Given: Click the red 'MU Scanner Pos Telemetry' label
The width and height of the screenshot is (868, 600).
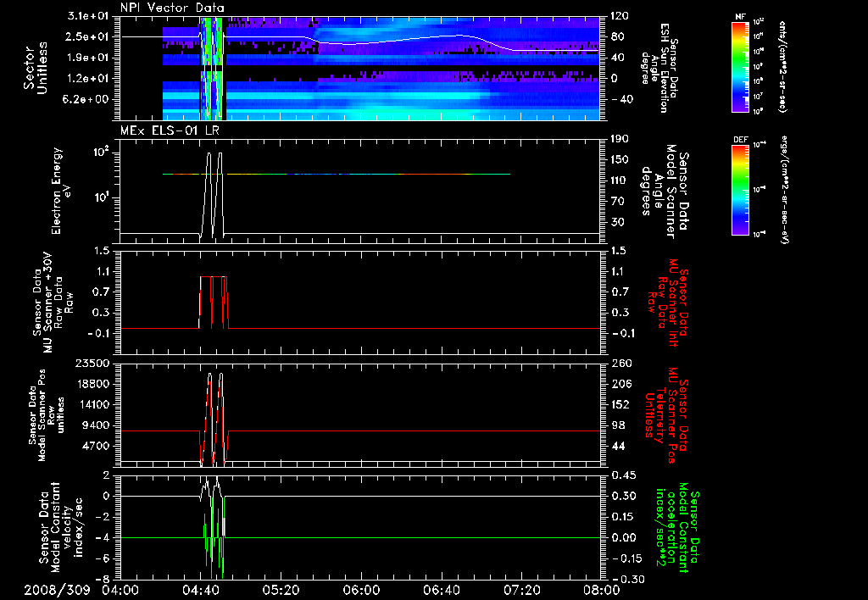Looking at the screenshot, I should coord(667,415).
